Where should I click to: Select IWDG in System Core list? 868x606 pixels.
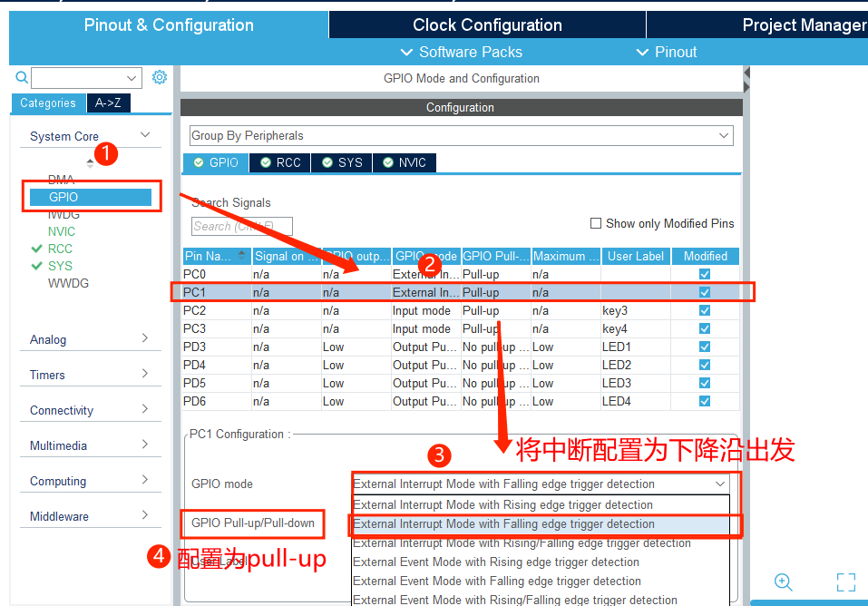(63, 214)
